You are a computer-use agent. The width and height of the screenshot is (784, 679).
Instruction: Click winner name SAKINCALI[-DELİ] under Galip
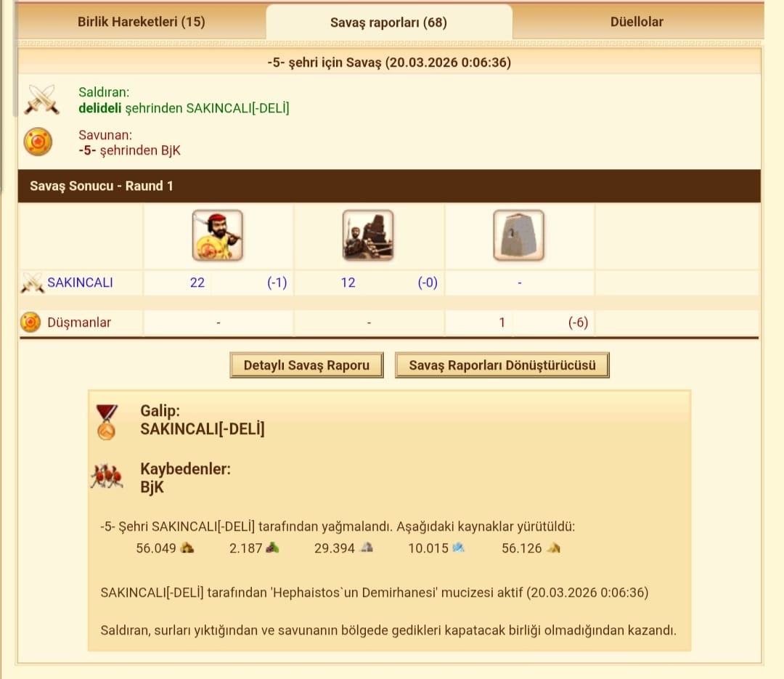click(202, 428)
